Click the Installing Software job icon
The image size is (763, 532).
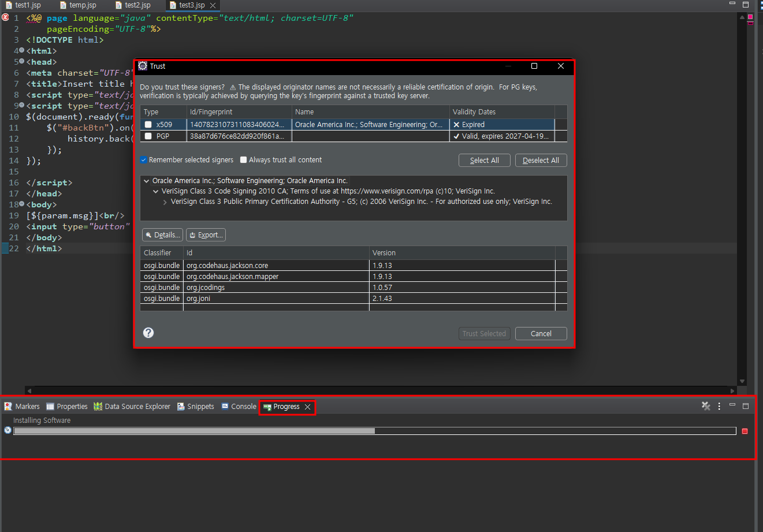click(8, 430)
